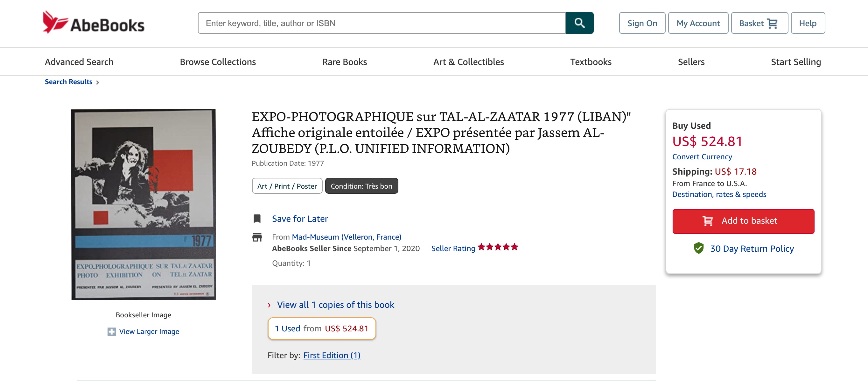Open the Mad-Museum seller link

[346, 237]
